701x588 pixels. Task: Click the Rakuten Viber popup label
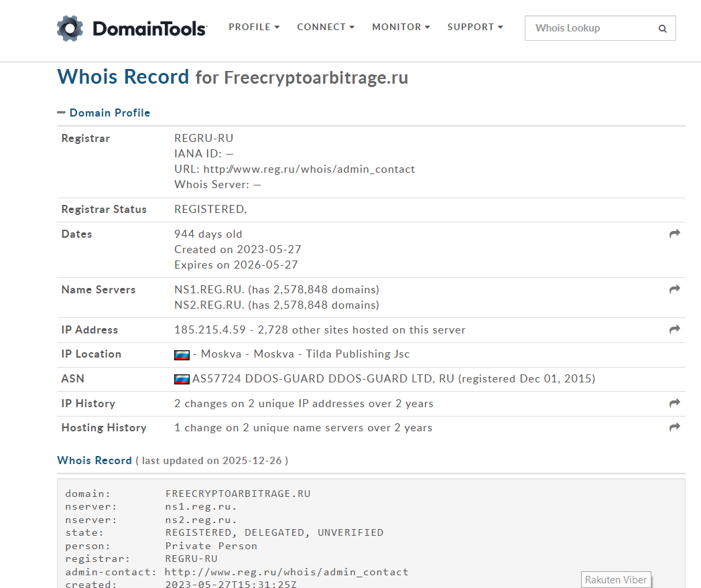[615, 579]
